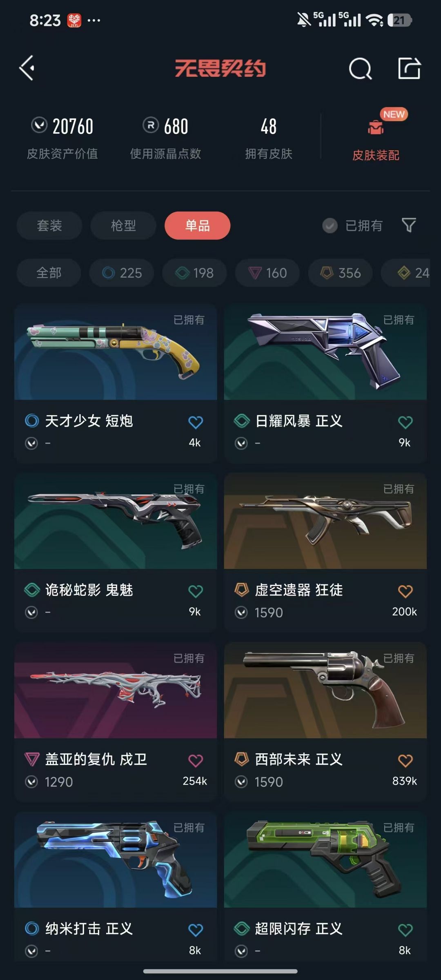Open 皮肤装配 loadout icon
Screen dimensions: 441x980
(x=376, y=127)
